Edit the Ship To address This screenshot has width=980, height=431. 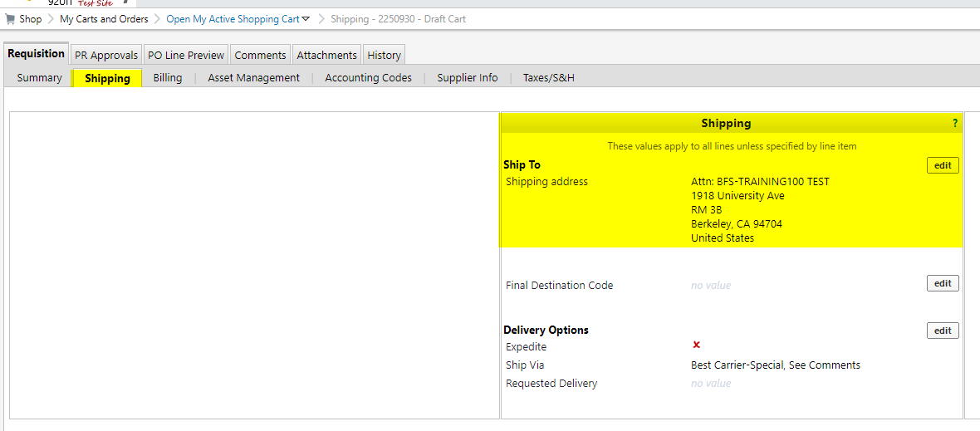(x=943, y=165)
